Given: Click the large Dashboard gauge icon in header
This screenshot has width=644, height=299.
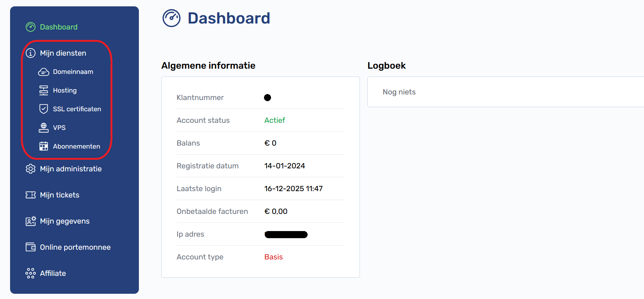Looking at the screenshot, I should (171, 18).
